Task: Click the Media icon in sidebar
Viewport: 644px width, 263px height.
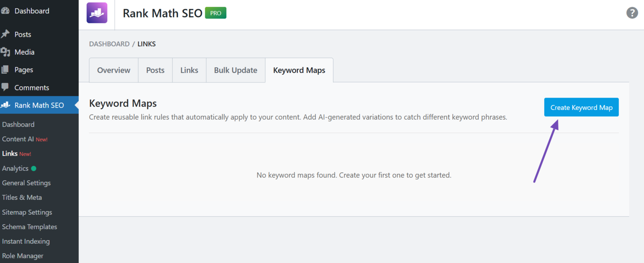Action: pos(5,52)
